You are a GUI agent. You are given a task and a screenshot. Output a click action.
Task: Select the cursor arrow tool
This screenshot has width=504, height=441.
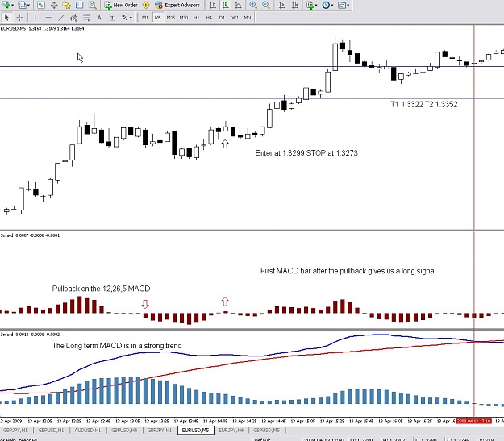6,18
